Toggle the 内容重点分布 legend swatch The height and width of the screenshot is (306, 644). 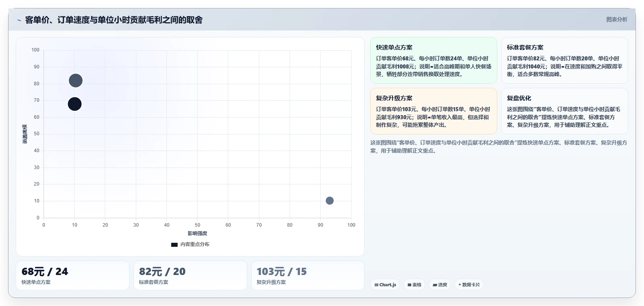point(174,244)
